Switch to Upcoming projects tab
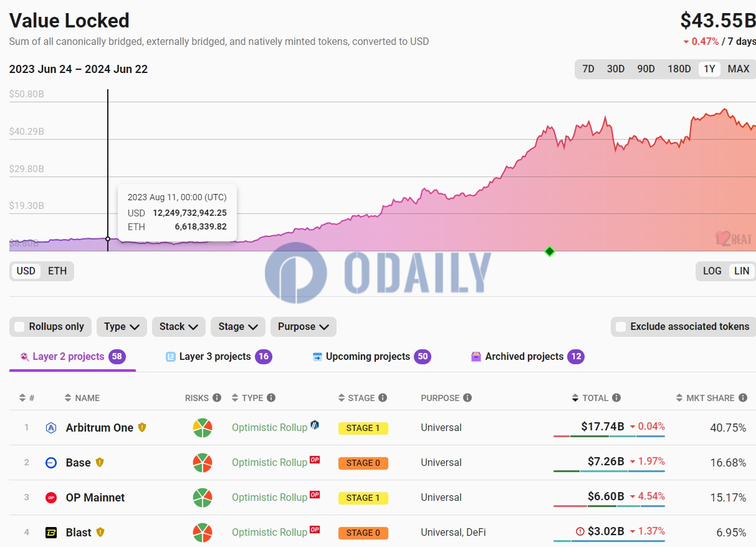 [371, 357]
